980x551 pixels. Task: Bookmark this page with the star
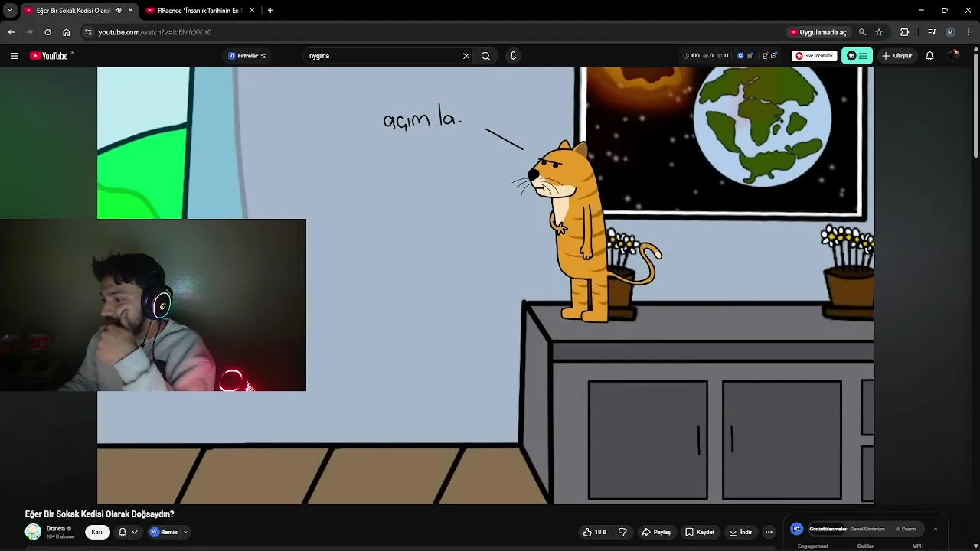coord(879,32)
